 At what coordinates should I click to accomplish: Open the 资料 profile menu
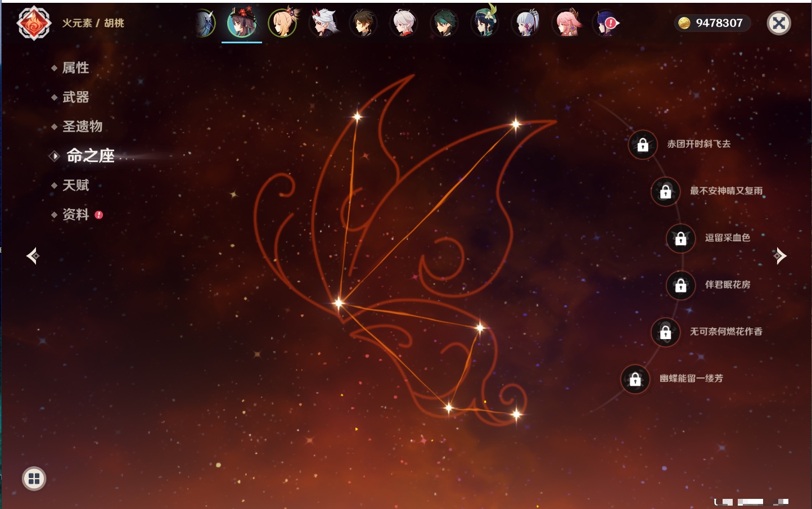tap(76, 214)
